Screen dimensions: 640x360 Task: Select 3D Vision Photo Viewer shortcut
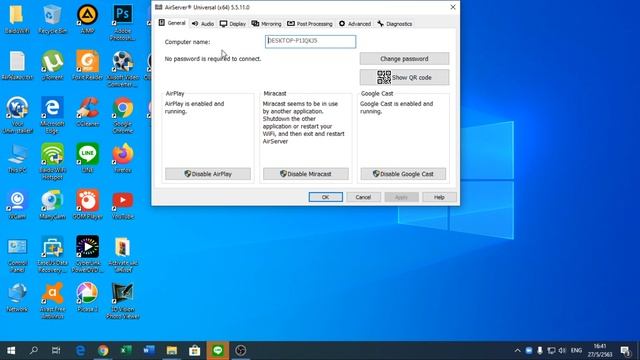(122, 301)
